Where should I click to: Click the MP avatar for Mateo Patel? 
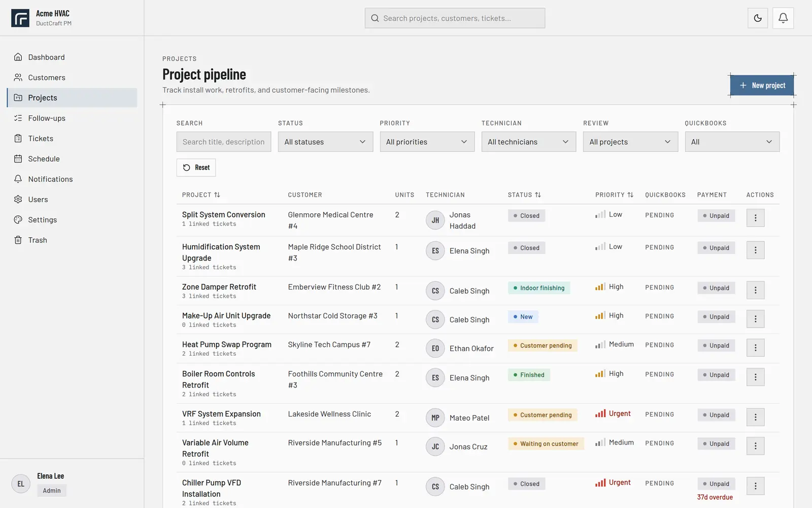click(x=435, y=418)
